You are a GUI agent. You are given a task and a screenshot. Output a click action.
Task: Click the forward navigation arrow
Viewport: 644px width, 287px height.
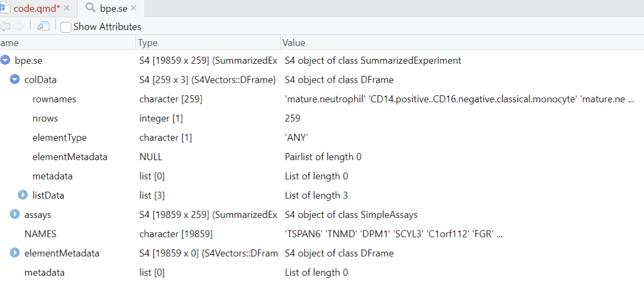[18, 26]
